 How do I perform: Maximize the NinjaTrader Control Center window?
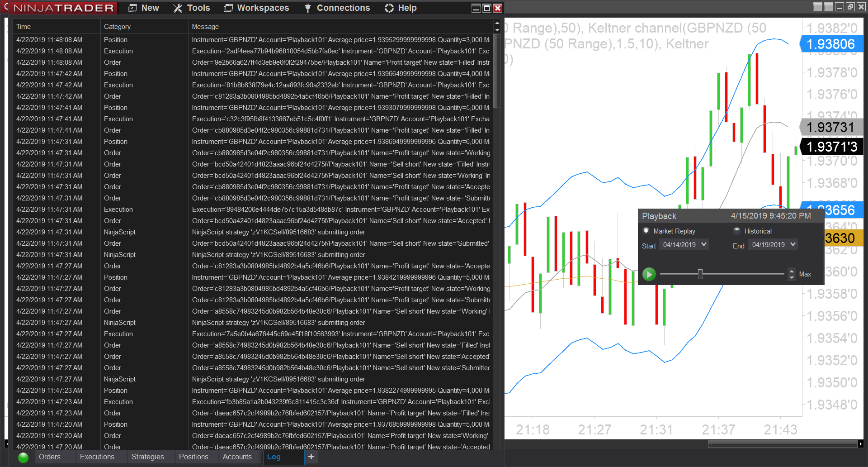click(487, 8)
